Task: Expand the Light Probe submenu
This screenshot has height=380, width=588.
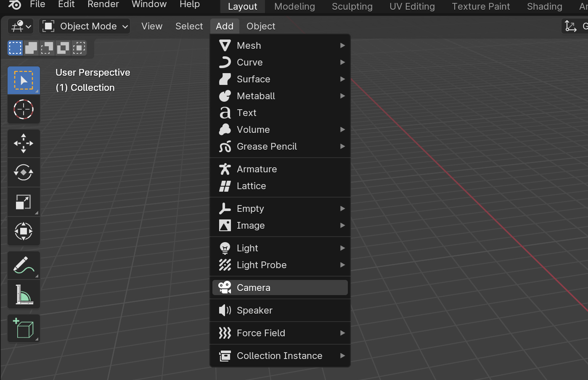Action: [280, 265]
